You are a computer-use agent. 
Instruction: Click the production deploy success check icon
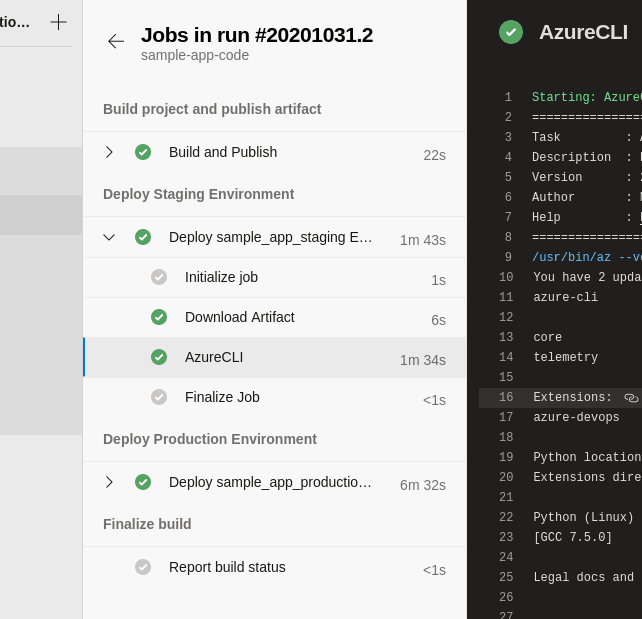coord(143,482)
